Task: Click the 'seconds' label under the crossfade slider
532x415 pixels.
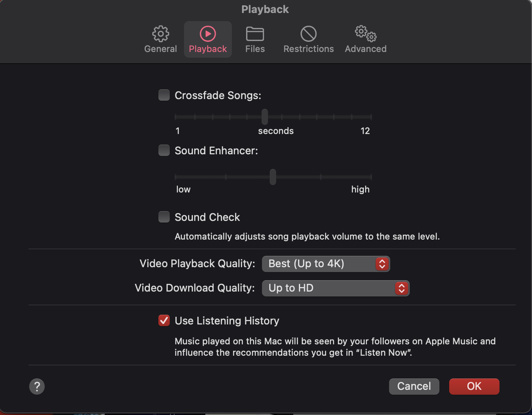Action: tap(276, 131)
